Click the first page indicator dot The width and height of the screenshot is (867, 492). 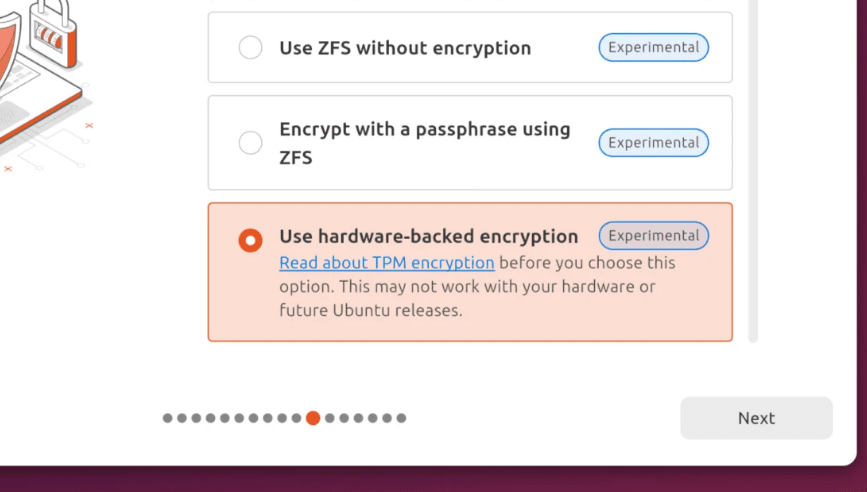[168, 418]
